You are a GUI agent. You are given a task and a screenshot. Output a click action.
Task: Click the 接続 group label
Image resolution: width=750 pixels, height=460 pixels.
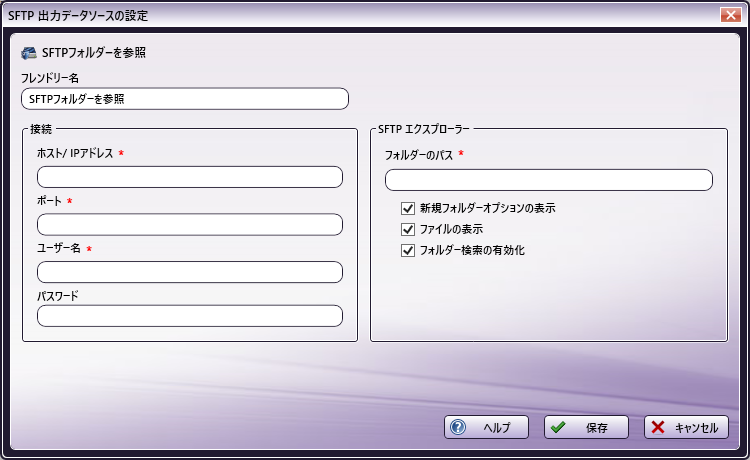(x=41, y=129)
